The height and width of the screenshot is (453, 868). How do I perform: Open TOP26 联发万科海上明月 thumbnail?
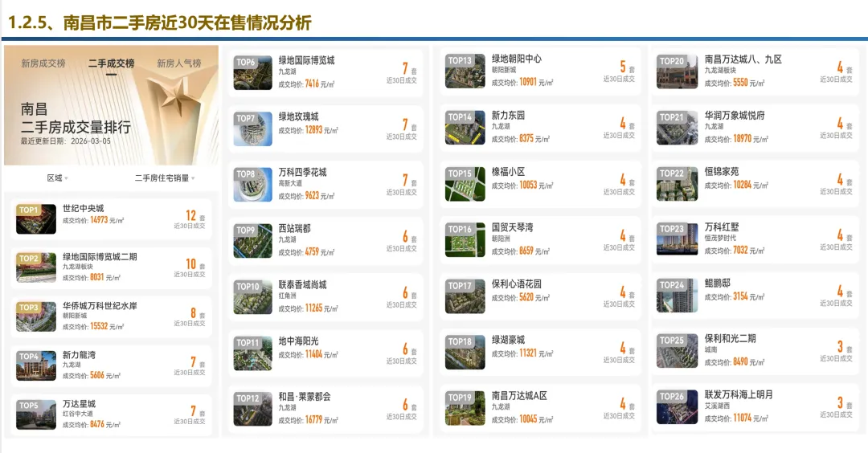pos(677,407)
